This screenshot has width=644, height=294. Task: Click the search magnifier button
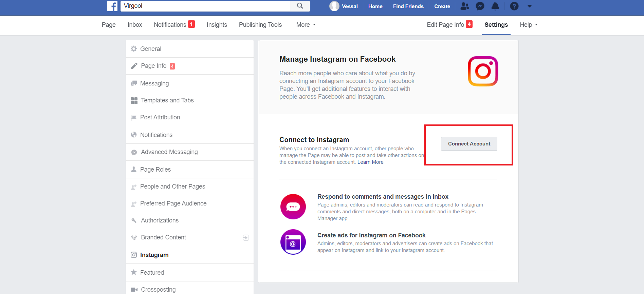[x=300, y=6]
